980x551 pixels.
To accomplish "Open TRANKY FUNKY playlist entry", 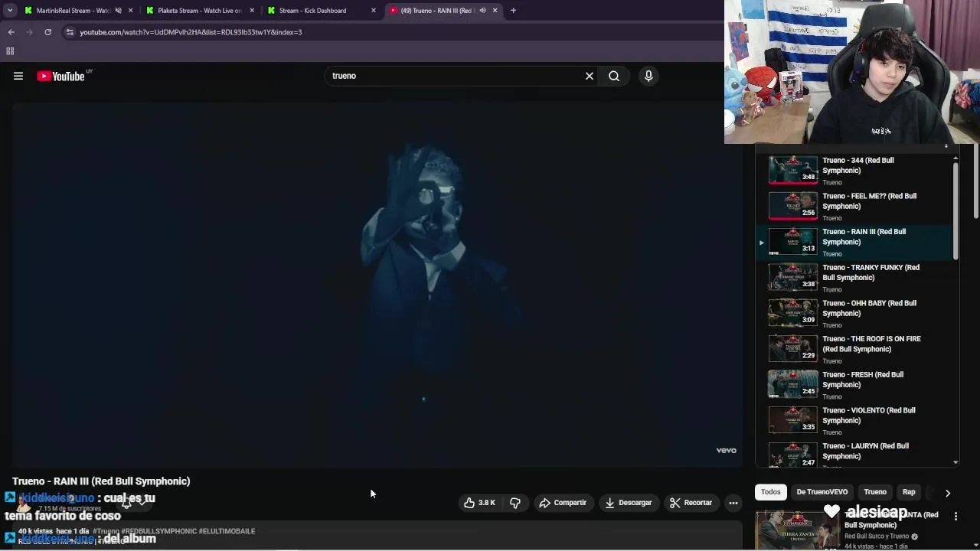I will tap(854, 277).
